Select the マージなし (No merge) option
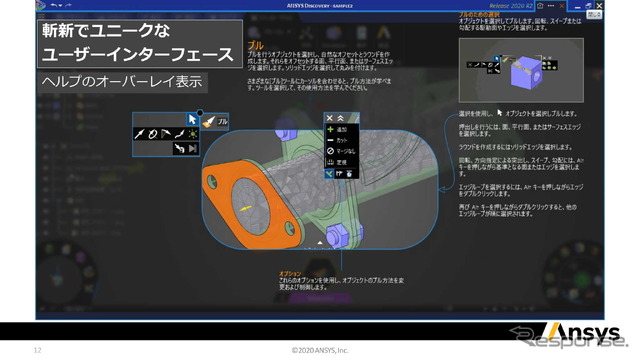This screenshot has width=640, height=360. pyautogui.click(x=341, y=151)
